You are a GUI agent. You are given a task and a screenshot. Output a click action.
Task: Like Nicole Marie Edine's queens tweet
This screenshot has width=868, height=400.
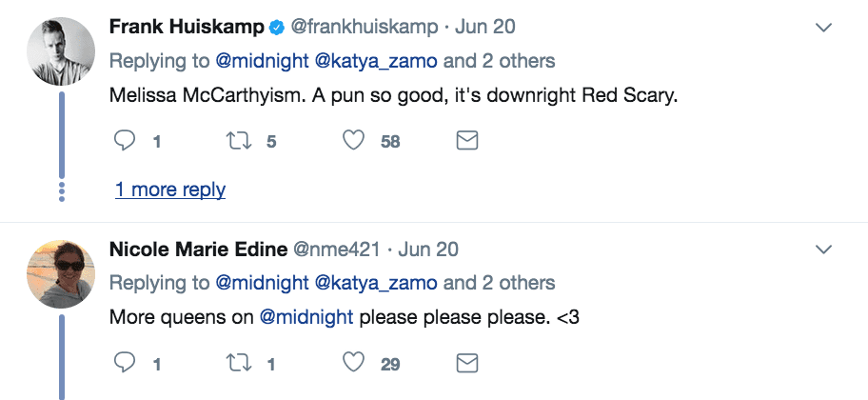[354, 363]
